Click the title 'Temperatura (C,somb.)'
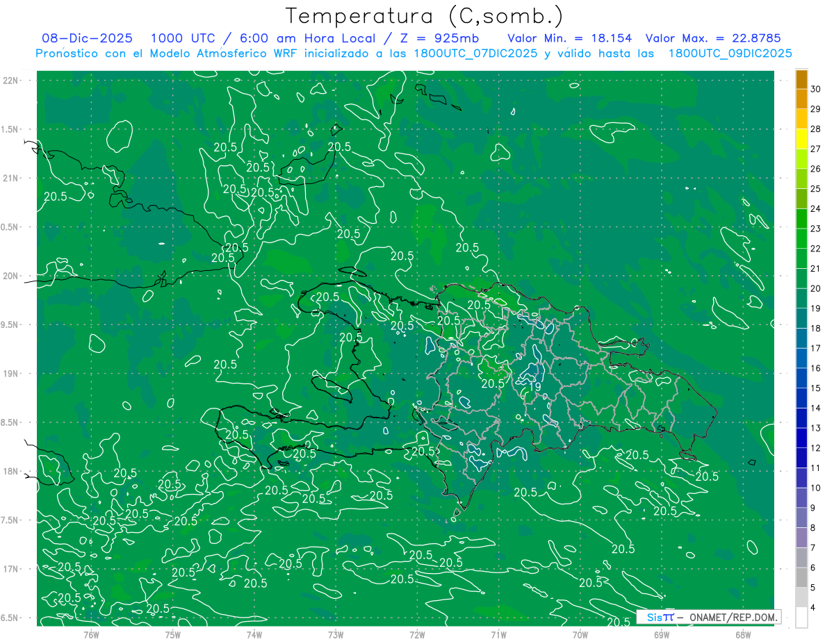 425,16
